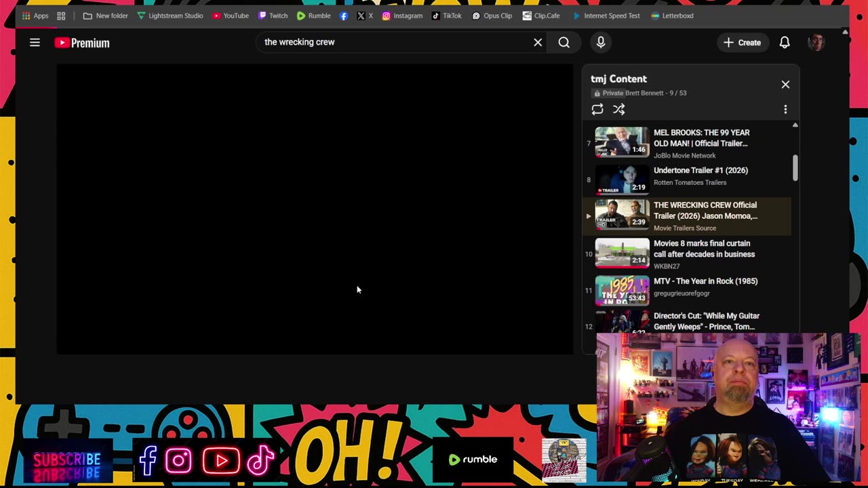This screenshot has height=488, width=868.
Task: Click the playlist scroll-up arrow
Action: pos(795,125)
